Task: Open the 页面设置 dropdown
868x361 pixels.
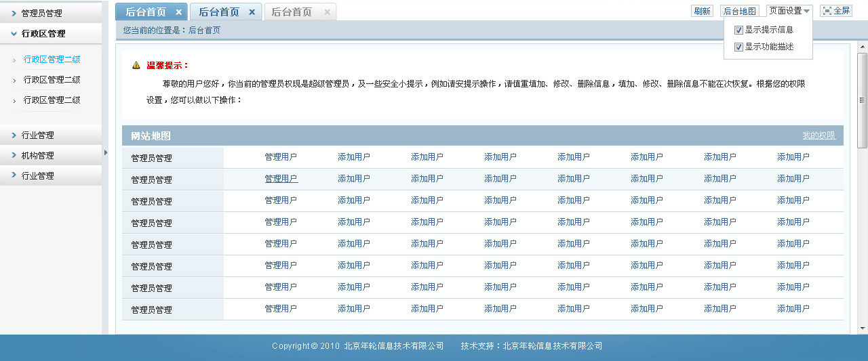Action: (789, 11)
